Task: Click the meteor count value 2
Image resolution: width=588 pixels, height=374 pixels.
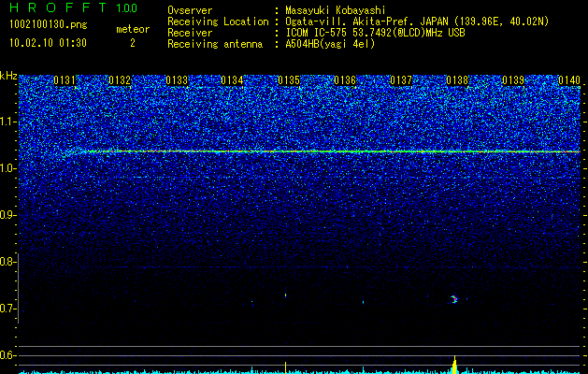Action: click(133, 43)
